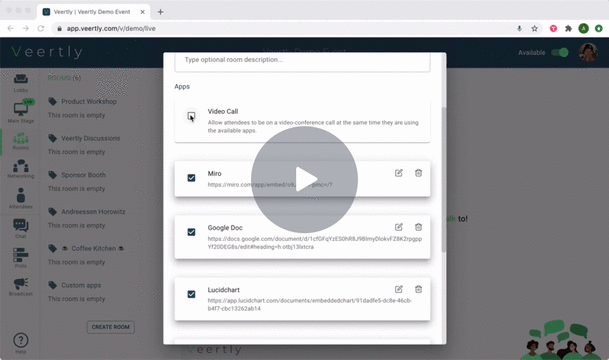The width and height of the screenshot is (609, 360).
Task: Click the CREATE ROOM button
Action: point(111,327)
